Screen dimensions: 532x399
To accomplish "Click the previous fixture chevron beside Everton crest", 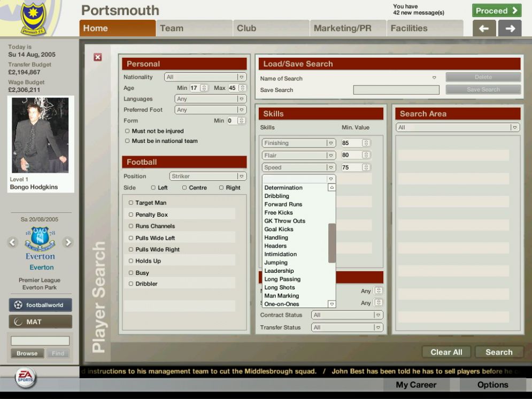I will (12, 242).
